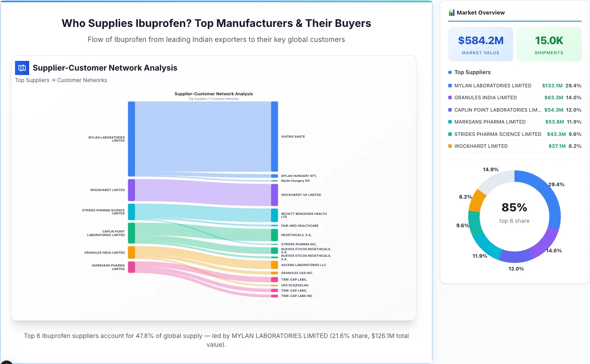590x364 pixels.
Task: Click the $584.2M Market Value card
Action: (480, 44)
